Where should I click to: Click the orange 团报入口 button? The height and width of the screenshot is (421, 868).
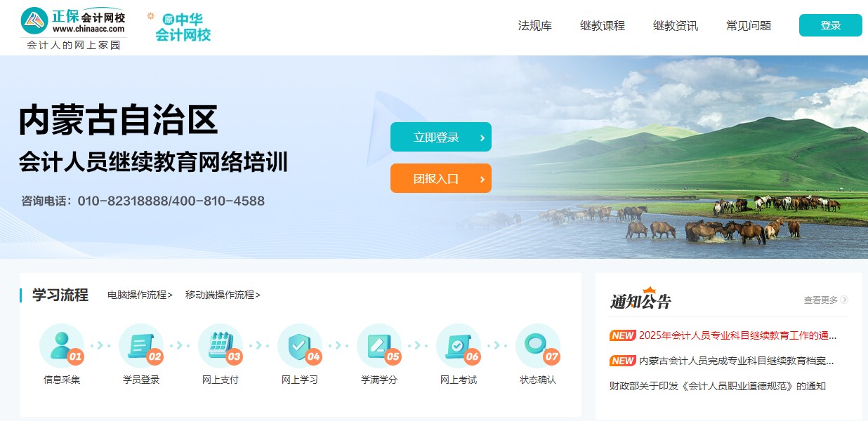point(441,178)
